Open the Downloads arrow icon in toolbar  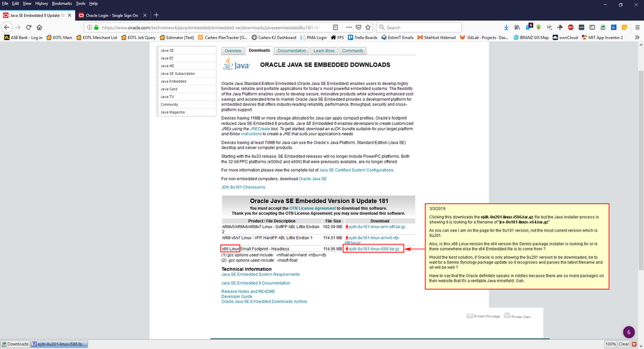(506, 27)
